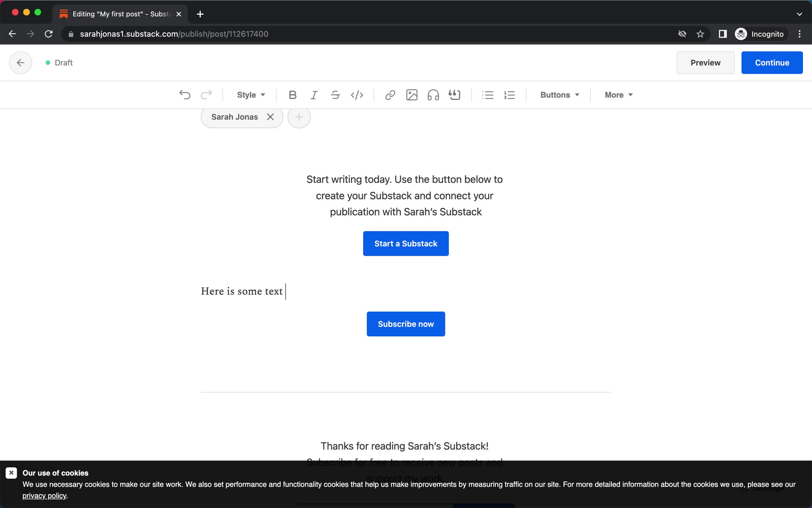Viewport: 812px width, 508px height.
Task: Click the address bar URL
Action: click(x=174, y=34)
